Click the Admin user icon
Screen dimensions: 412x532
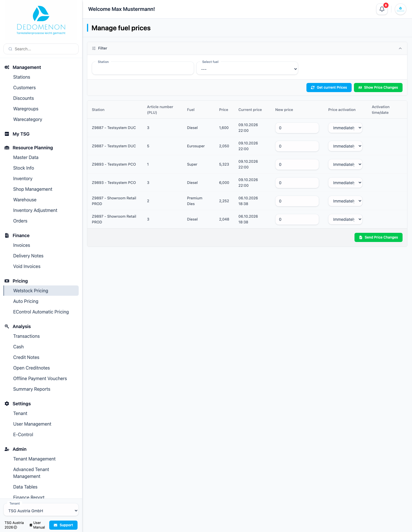[x=7, y=449]
